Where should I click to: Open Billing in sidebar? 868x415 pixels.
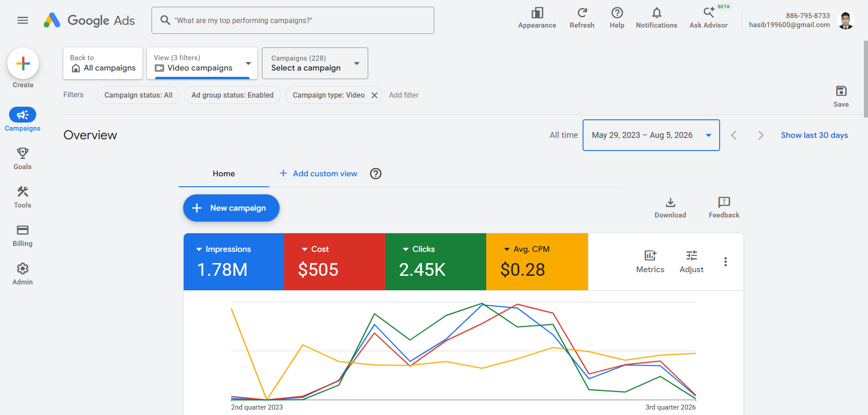pos(23,235)
